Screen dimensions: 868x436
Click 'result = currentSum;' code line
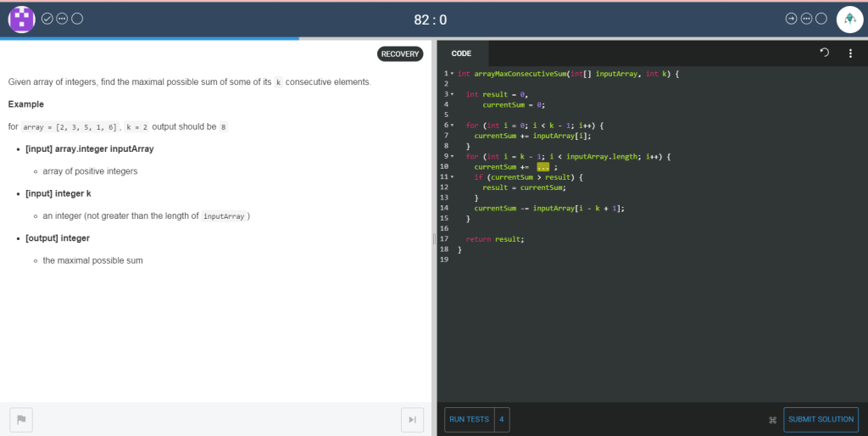coord(524,187)
